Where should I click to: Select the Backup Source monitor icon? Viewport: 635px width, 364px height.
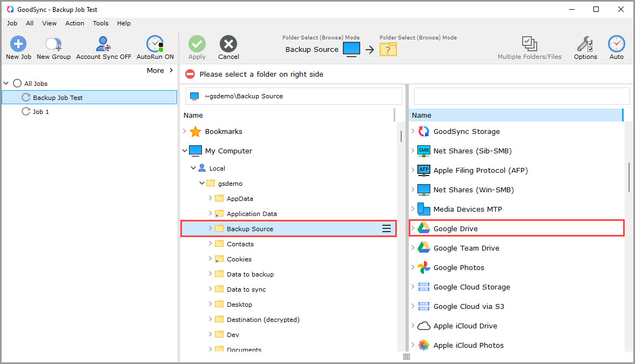(352, 49)
